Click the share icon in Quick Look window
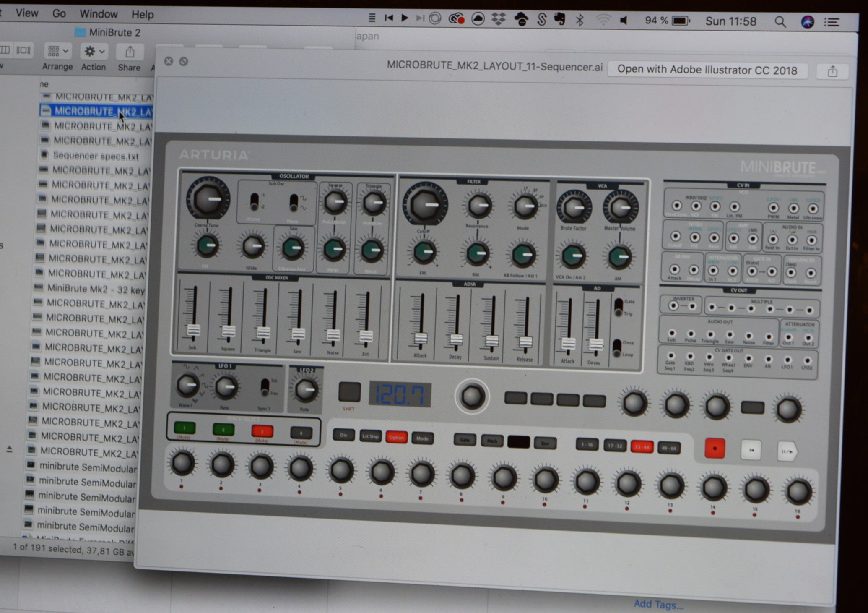The width and height of the screenshot is (868, 613). pyautogui.click(x=832, y=72)
